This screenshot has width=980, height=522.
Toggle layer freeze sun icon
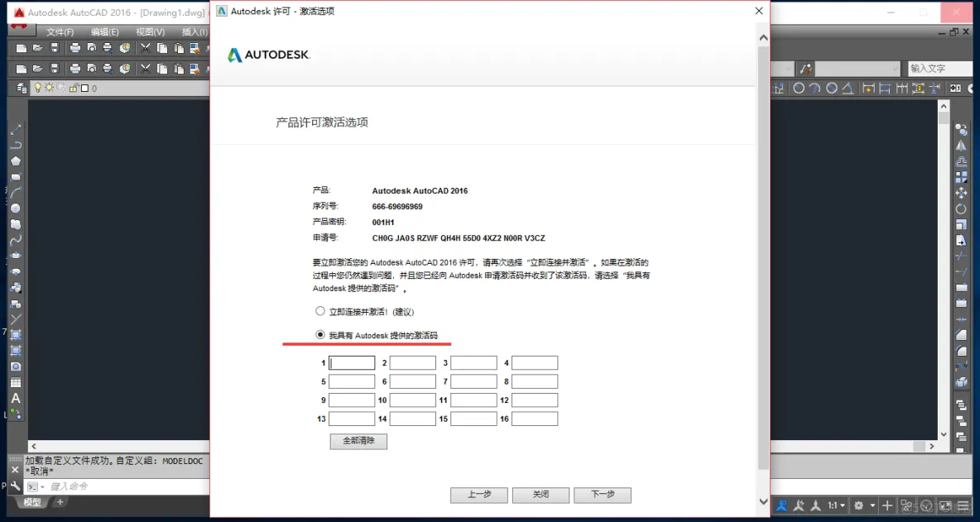(x=49, y=88)
